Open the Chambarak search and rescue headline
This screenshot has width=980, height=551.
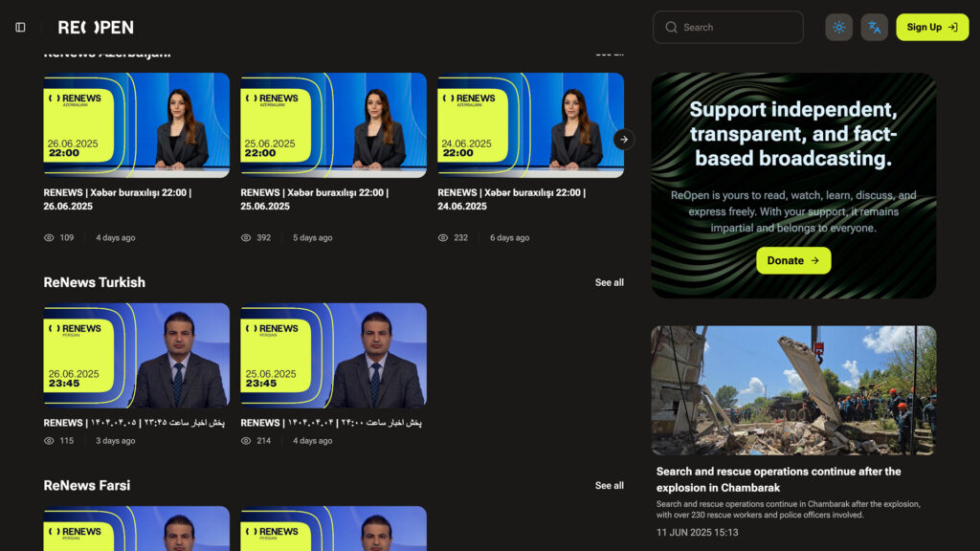tap(779, 480)
